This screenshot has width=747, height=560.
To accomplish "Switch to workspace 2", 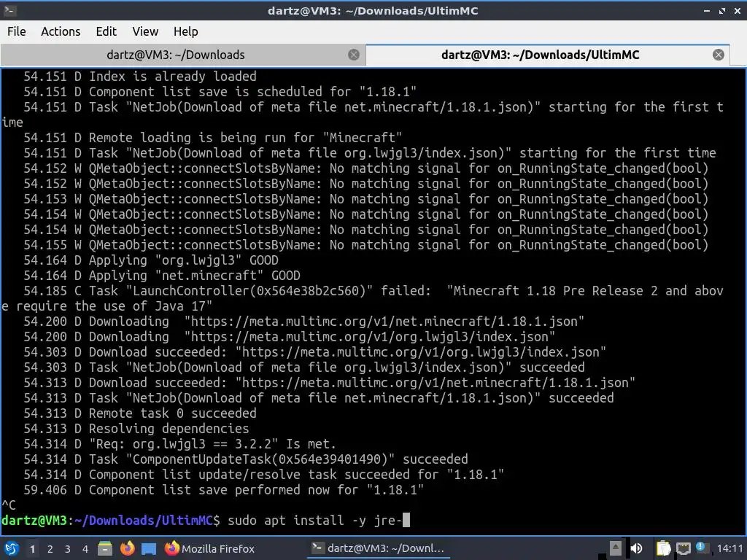I will point(50,549).
